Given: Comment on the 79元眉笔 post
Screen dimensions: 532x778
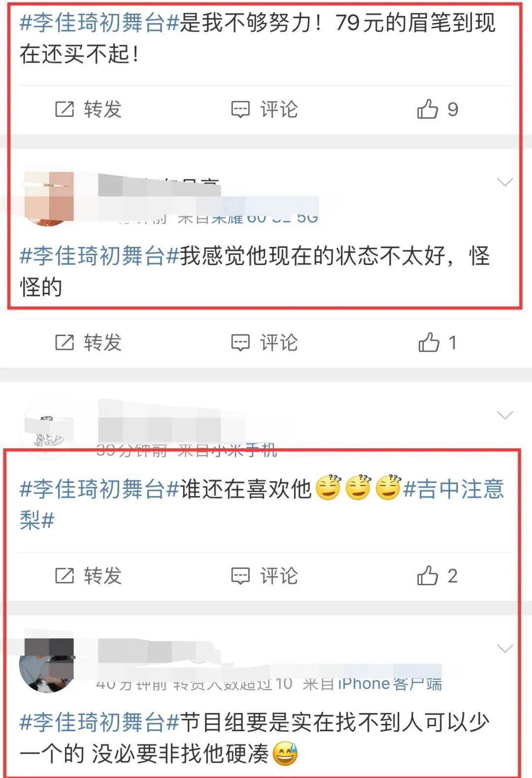Looking at the screenshot, I should (x=265, y=109).
